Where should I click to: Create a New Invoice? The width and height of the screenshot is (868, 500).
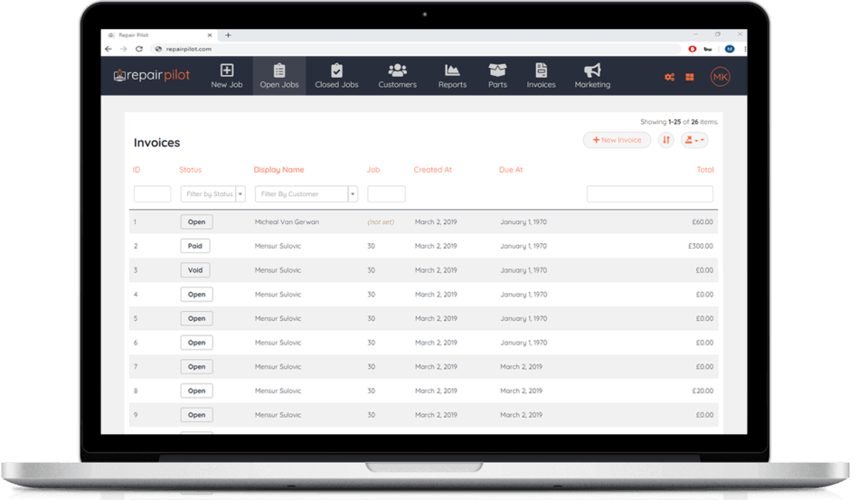pyautogui.click(x=617, y=140)
